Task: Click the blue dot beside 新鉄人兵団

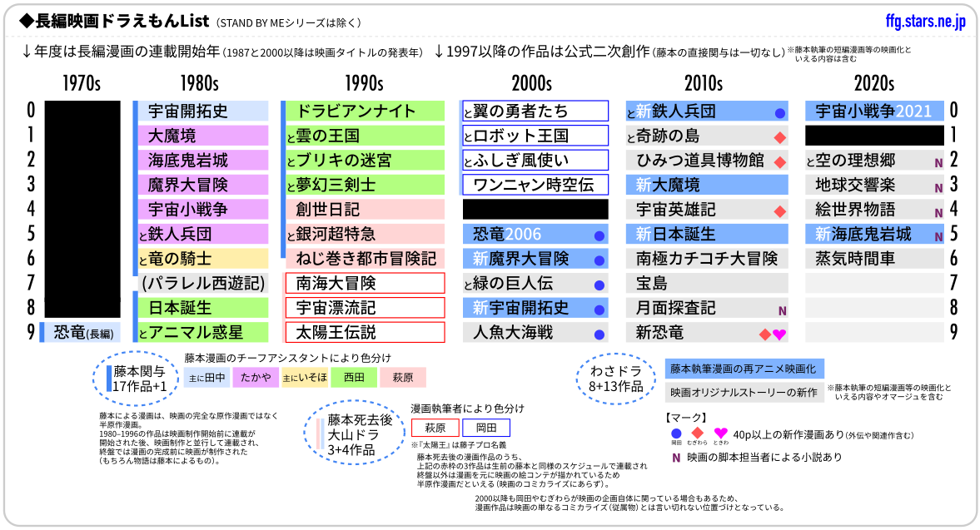Action: (x=779, y=114)
